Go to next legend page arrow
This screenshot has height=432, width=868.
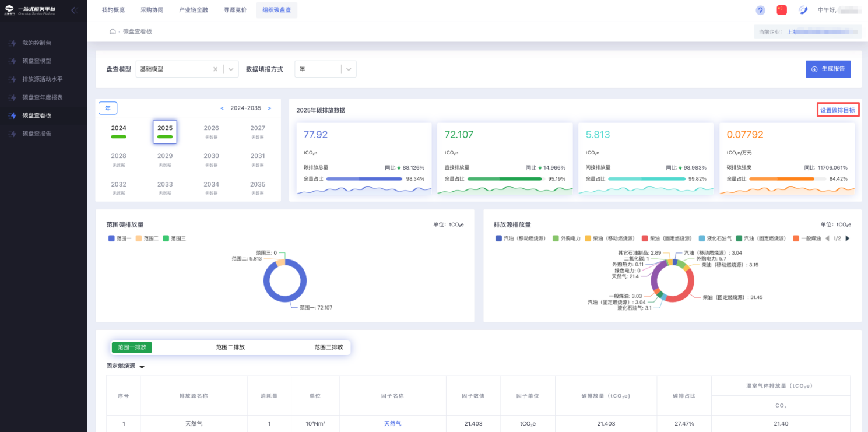pos(848,238)
